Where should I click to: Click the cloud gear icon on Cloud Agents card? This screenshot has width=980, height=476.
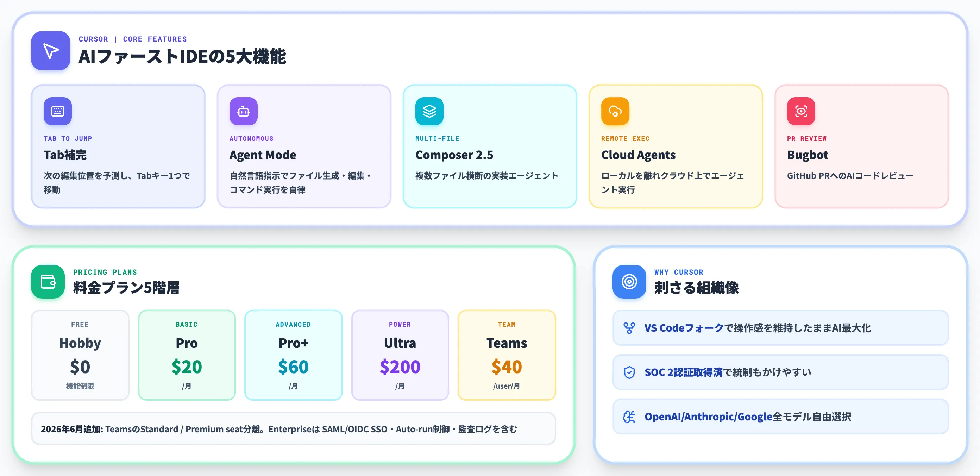tap(615, 111)
